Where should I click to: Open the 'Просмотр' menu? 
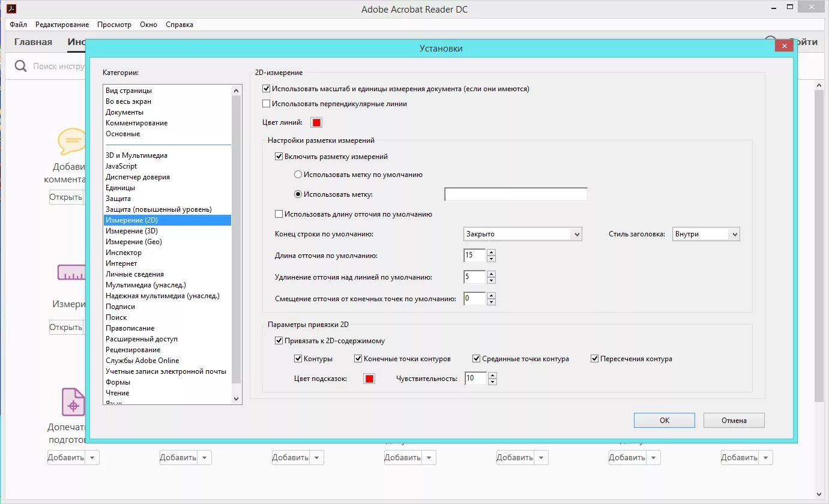pos(114,25)
